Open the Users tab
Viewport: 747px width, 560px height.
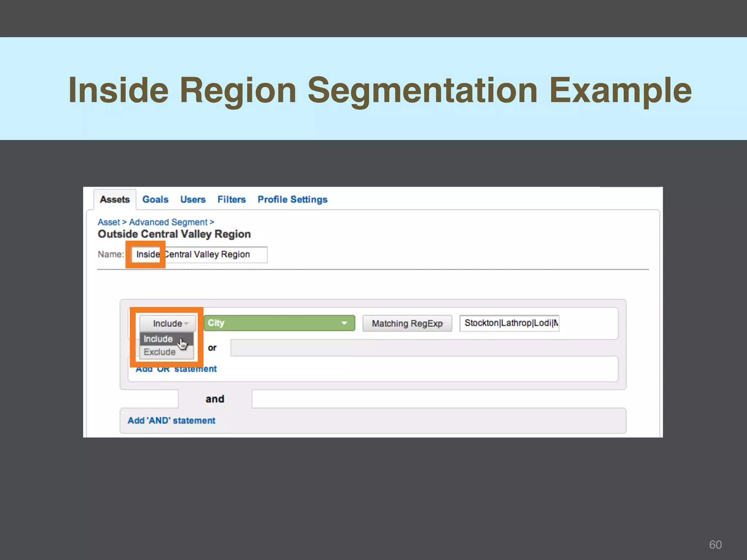pos(193,199)
